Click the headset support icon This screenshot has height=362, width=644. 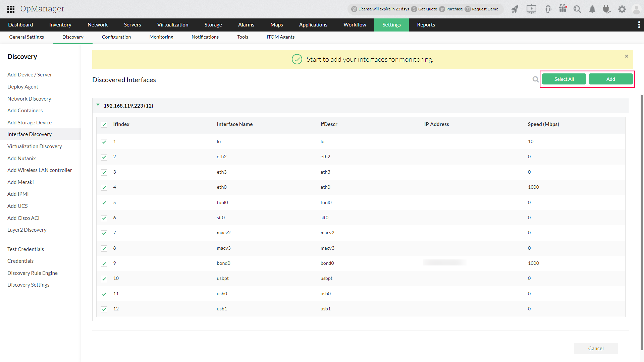pyautogui.click(x=548, y=9)
